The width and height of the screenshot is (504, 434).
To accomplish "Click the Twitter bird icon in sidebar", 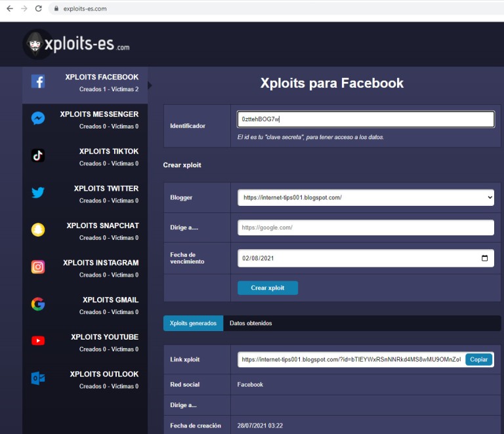I will coord(38,193).
